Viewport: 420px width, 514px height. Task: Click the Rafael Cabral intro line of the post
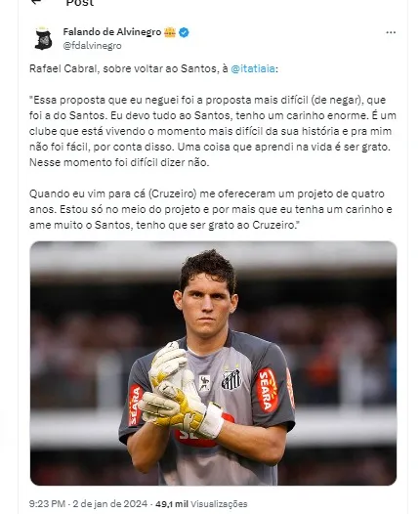(153, 68)
